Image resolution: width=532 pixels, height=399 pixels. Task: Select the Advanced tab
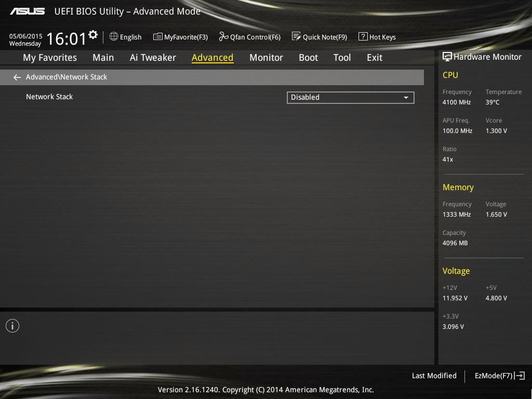click(212, 58)
